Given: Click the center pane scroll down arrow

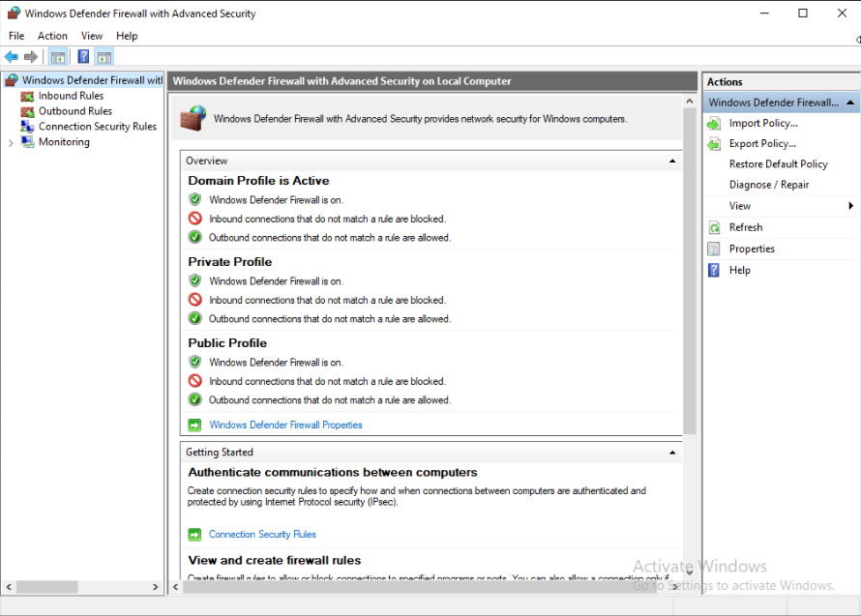Looking at the screenshot, I should (x=689, y=572).
